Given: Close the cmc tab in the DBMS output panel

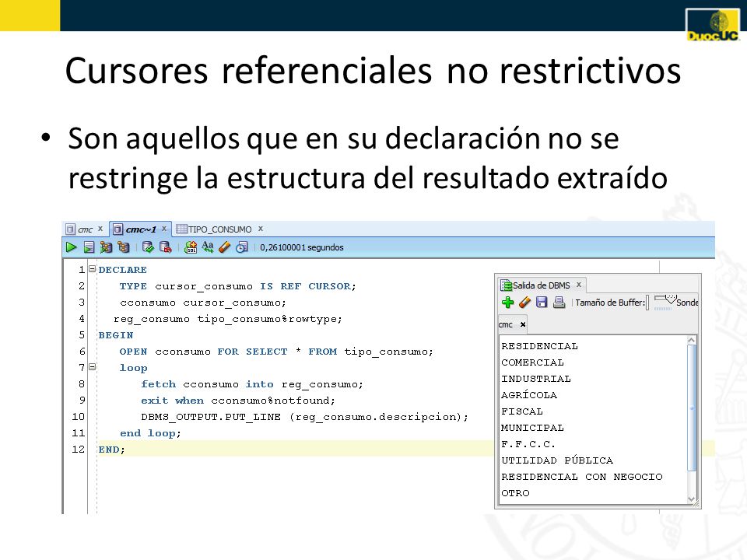Looking at the screenshot, I should (523, 324).
